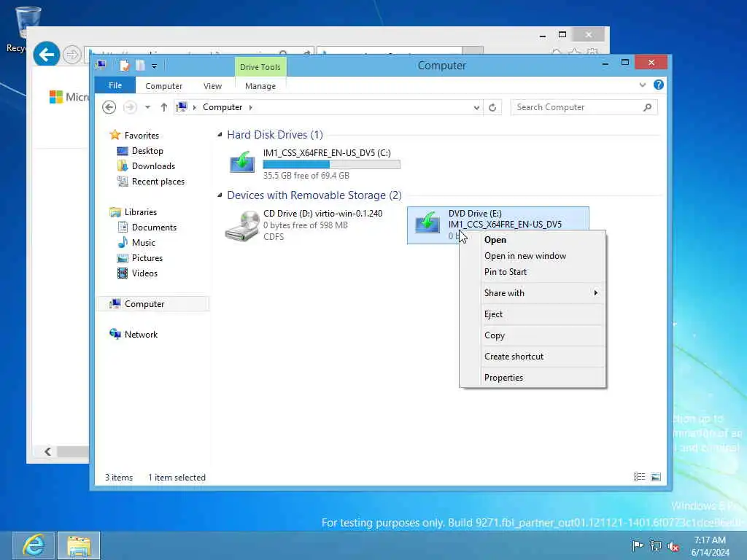The image size is (747, 560).
Task: Open Internet Explorer from taskbar
Action: pos(34,545)
